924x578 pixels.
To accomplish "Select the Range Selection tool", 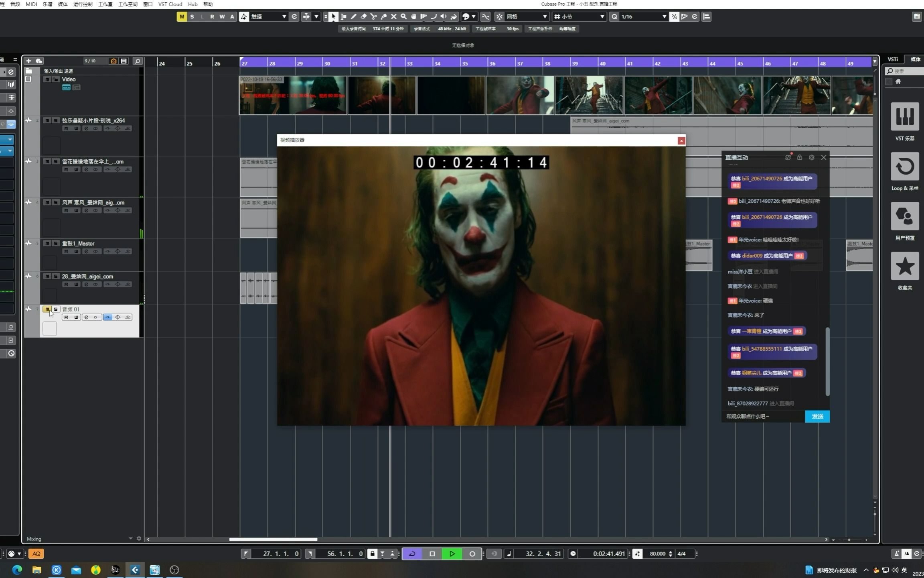I will (x=344, y=16).
